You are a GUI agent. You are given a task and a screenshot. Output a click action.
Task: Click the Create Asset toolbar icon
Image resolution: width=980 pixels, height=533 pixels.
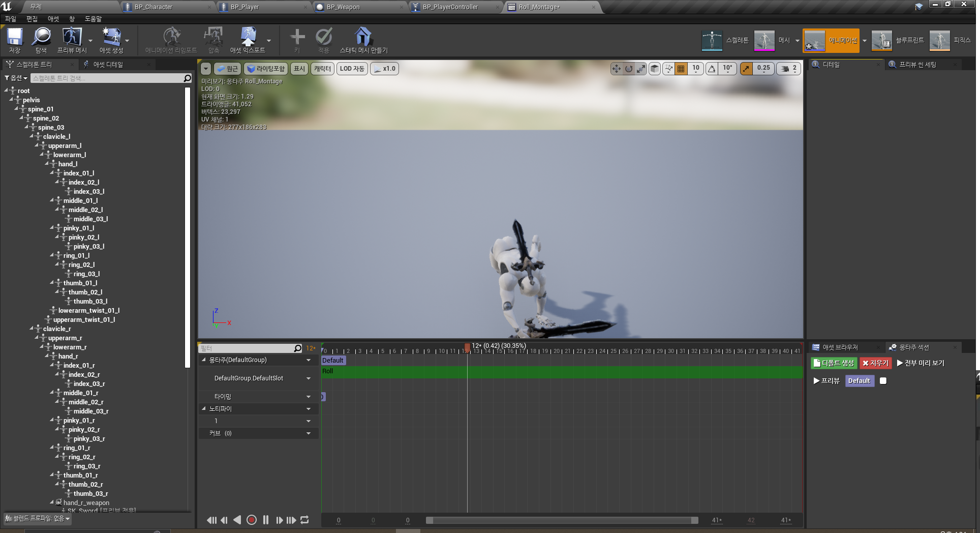click(x=111, y=40)
